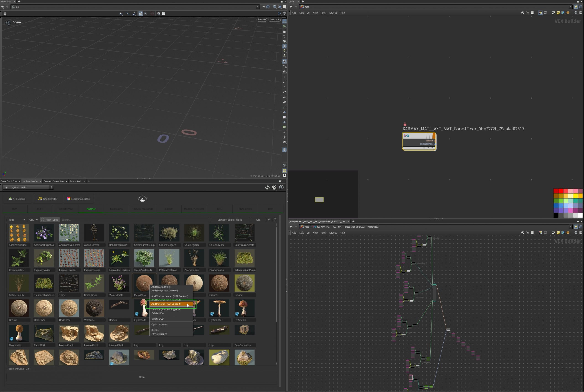This screenshot has width=584, height=392.
Task: Toggle the Filter Types radio button
Action: [x=43, y=220]
